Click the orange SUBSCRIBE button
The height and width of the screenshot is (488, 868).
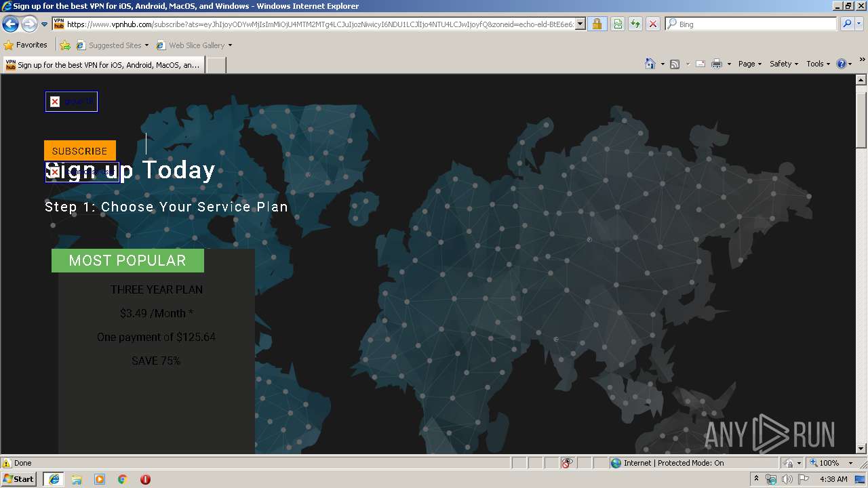pos(80,150)
